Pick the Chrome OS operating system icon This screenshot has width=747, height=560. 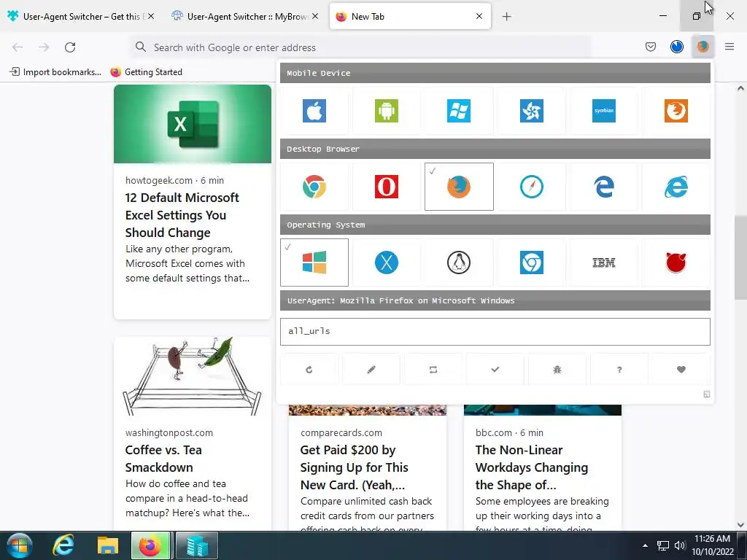532,262
